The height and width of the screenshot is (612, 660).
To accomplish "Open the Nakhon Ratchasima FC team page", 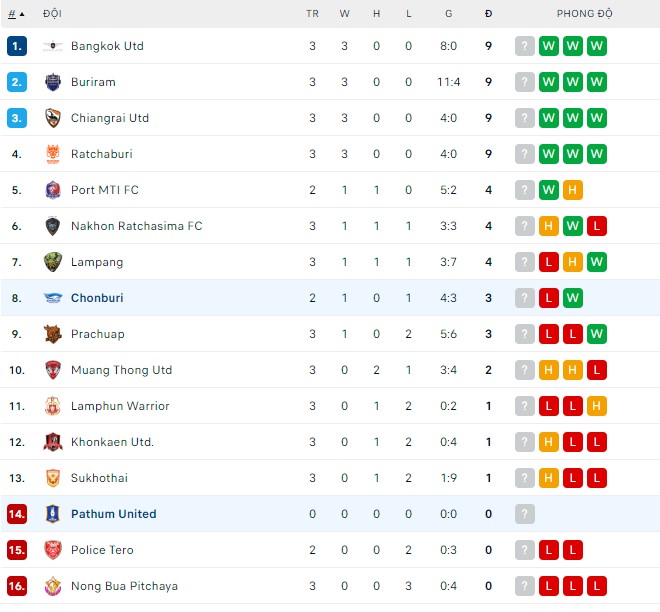I will (136, 226).
